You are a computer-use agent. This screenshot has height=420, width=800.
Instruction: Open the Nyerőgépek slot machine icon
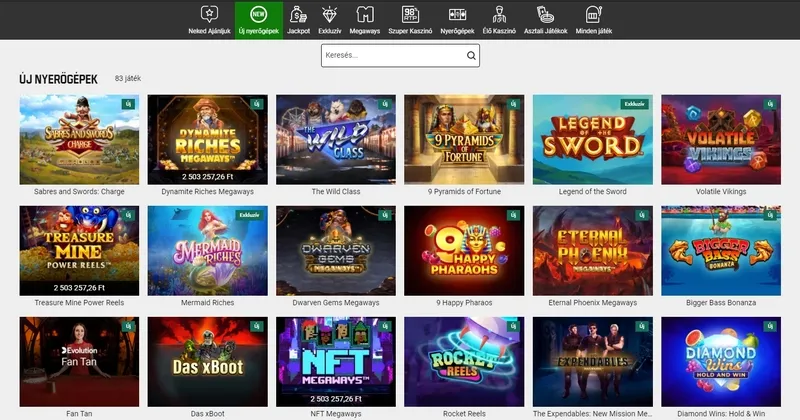458,14
